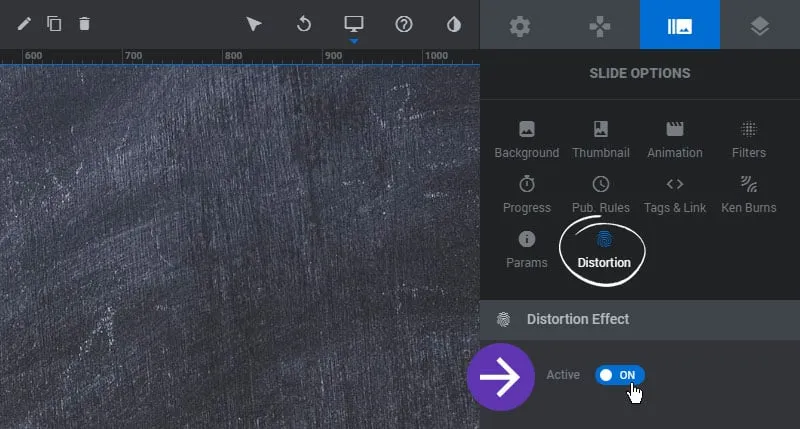Switch to the navigation controls tab

coord(600,25)
